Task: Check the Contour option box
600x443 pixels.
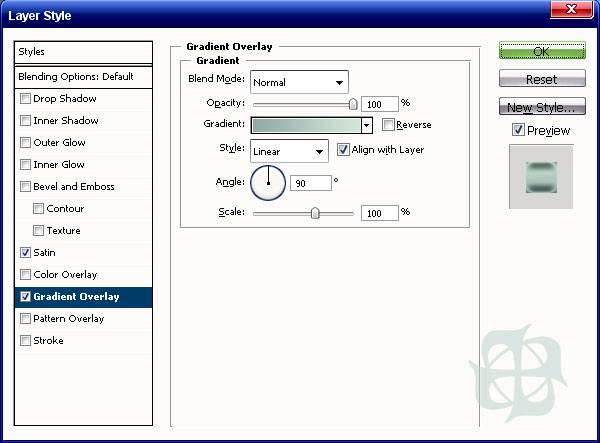Action: coord(38,209)
